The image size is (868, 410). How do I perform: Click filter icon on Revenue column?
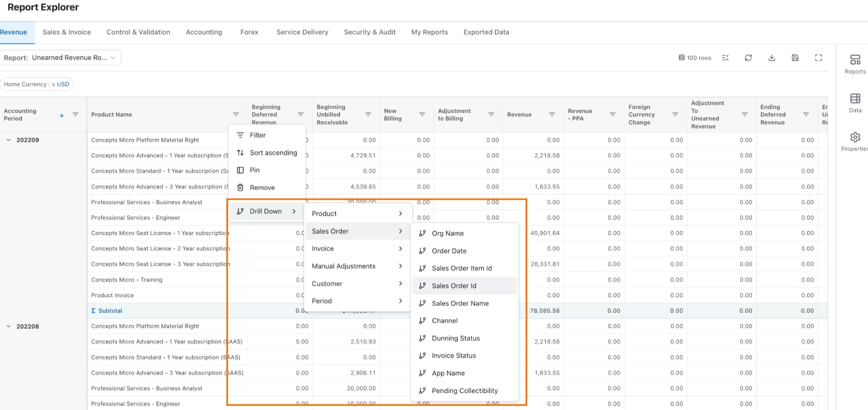click(x=552, y=115)
